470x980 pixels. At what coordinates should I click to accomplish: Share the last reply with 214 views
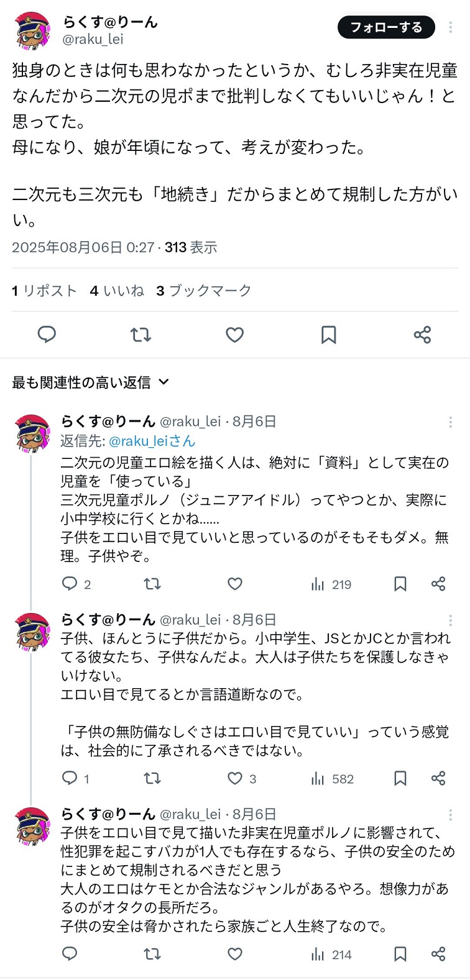(x=438, y=954)
